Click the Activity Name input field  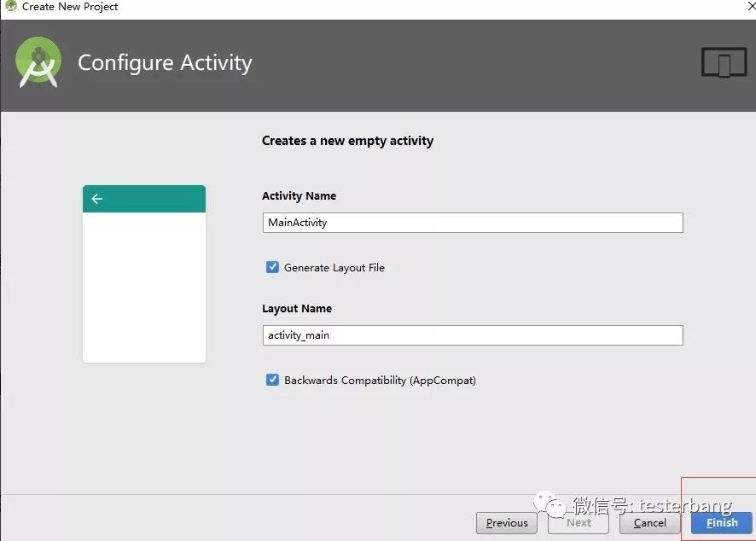coord(473,223)
